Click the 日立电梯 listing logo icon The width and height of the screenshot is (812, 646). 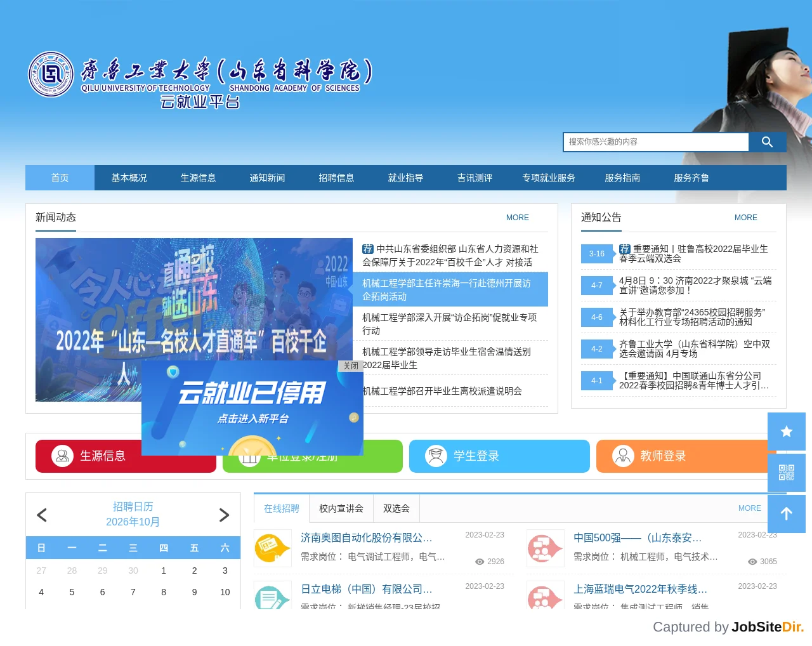click(273, 595)
